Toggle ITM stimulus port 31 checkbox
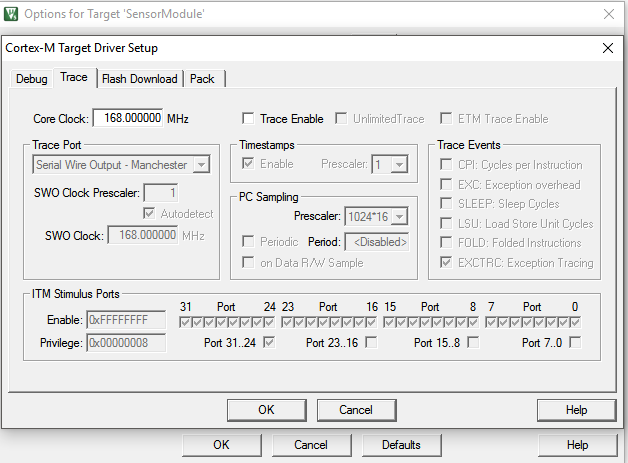Screen dimensions: 628x463 (185, 322)
